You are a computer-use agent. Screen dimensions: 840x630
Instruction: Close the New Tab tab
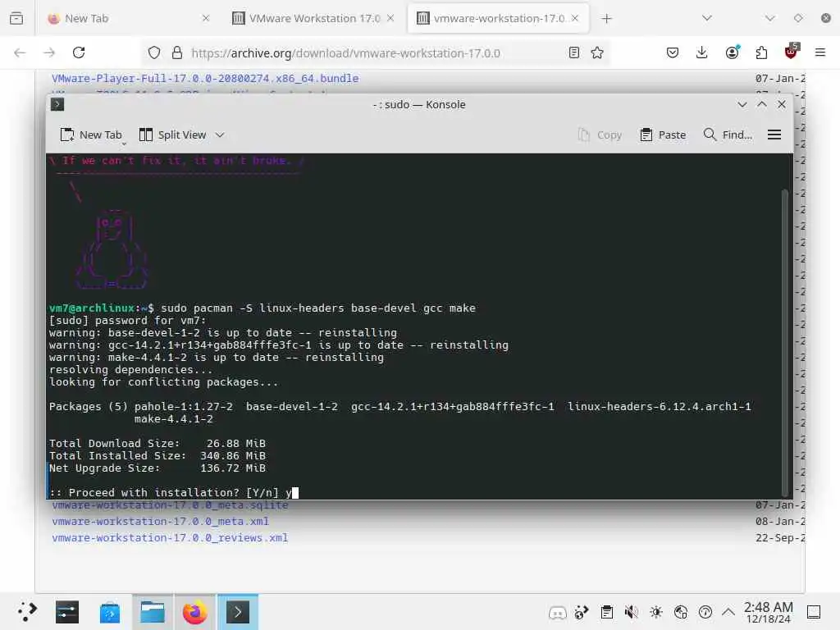tap(206, 18)
